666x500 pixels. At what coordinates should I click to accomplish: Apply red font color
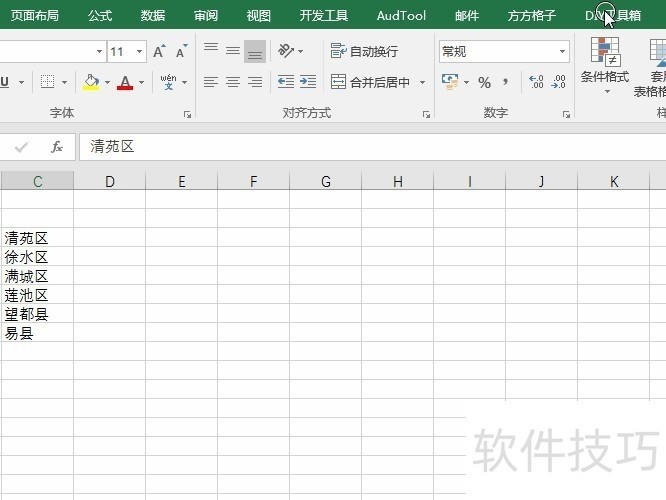click(x=125, y=82)
